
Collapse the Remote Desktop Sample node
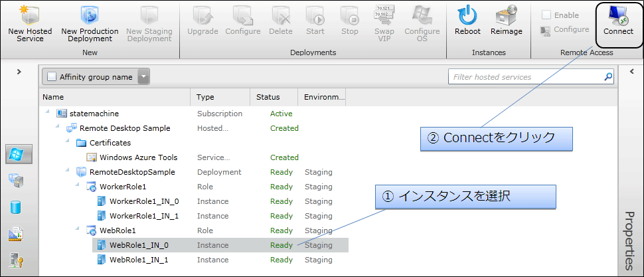coord(57,127)
